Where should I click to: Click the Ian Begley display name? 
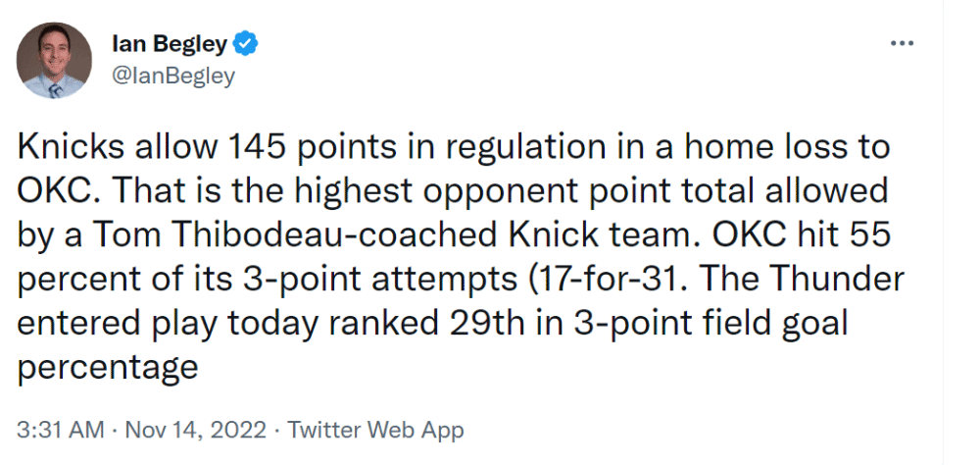(x=170, y=44)
